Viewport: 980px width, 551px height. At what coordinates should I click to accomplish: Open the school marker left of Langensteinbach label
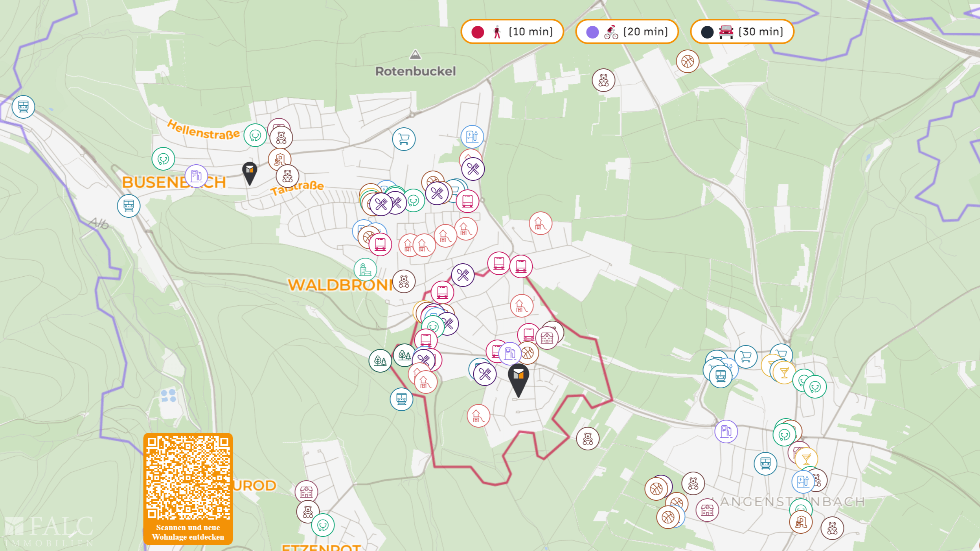click(707, 510)
